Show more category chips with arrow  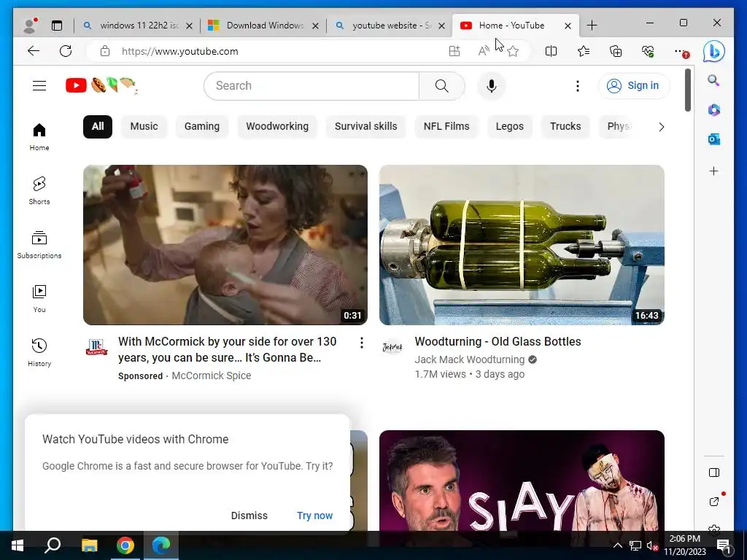click(x=661, y=127)
